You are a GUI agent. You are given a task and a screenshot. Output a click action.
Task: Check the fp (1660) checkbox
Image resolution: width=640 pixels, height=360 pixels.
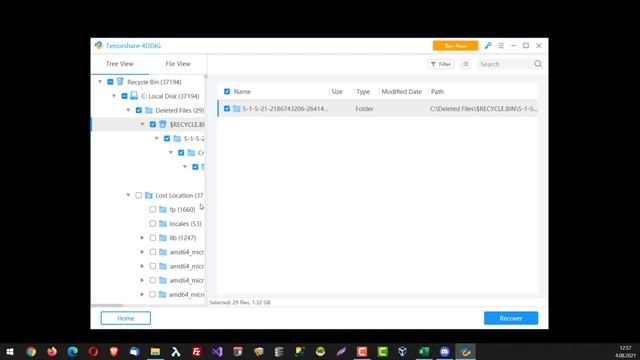click(153, 209)
